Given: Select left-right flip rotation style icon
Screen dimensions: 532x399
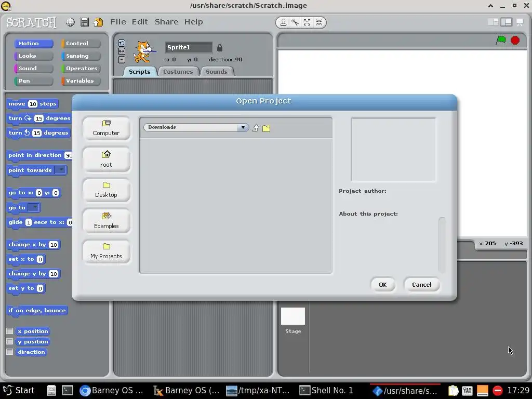Looking at the screenshot, I should [x=122, y=51].
